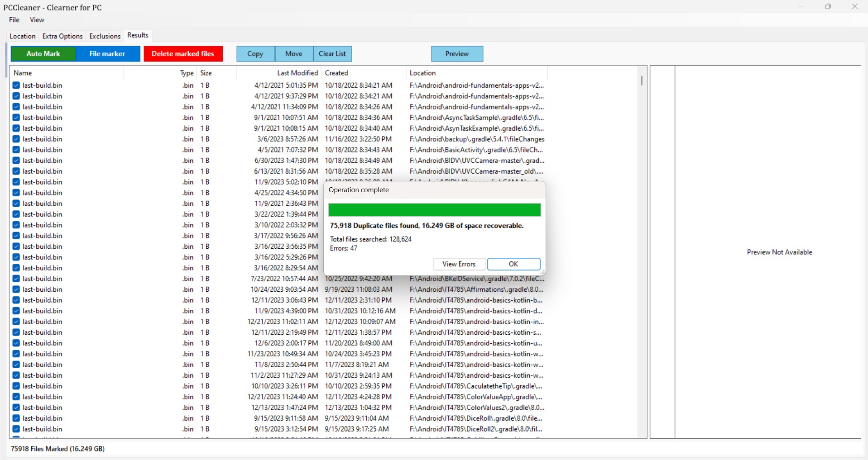Confirm the Operation complete dialog with OK
Image resolution: width=868 pixels, height=460 pixels.
point(513,264)
